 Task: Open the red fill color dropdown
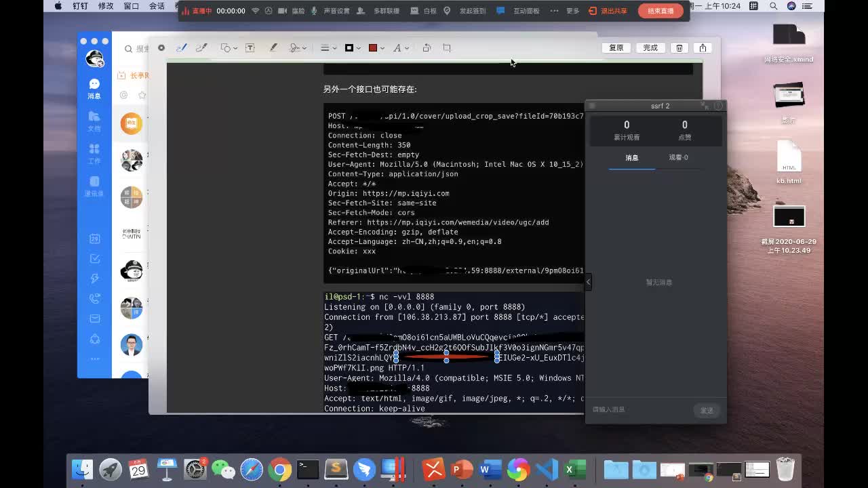click(376, 48)
